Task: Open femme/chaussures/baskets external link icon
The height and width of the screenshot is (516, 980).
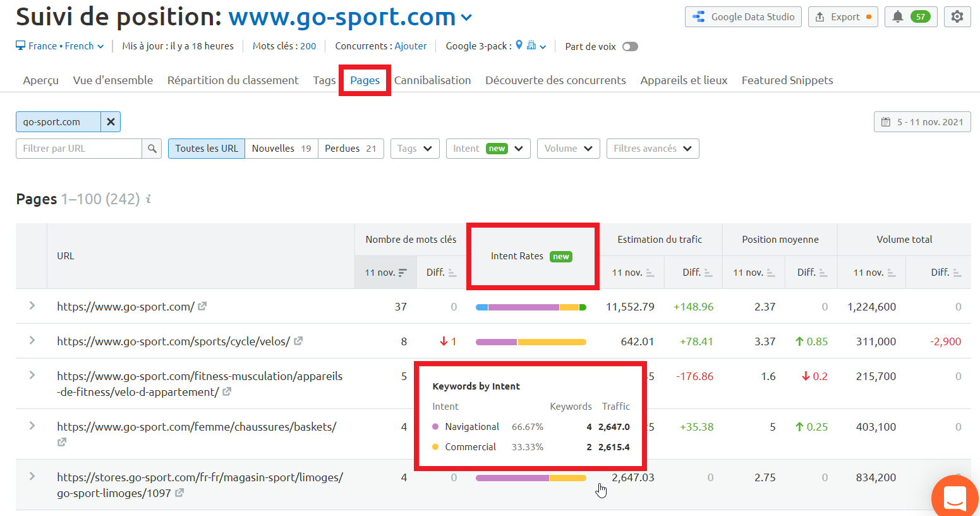Action: (x=62, y=442)
